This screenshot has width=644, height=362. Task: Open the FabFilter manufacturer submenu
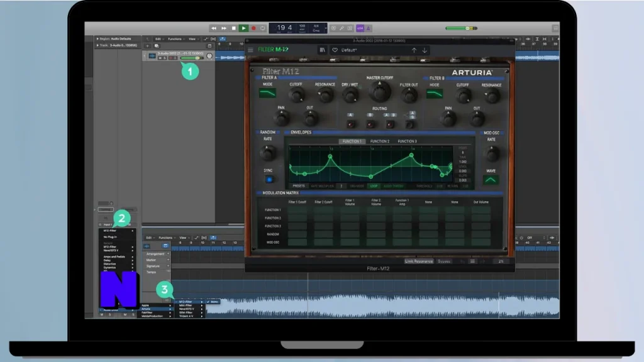pyautogui.click(x=156, y=313)
